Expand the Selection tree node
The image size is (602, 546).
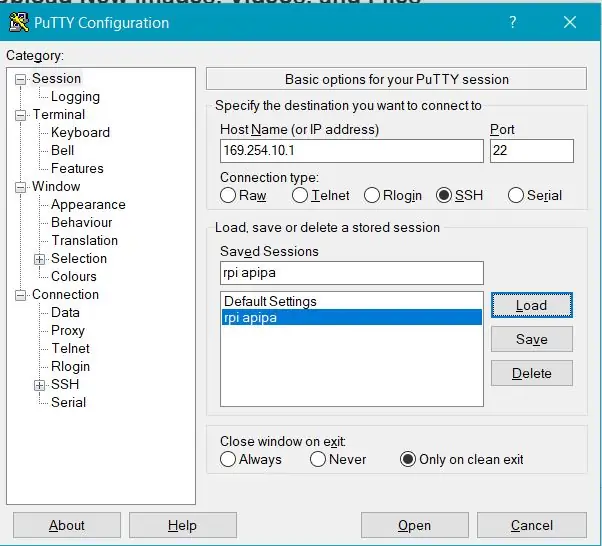[x=39, y=260]
